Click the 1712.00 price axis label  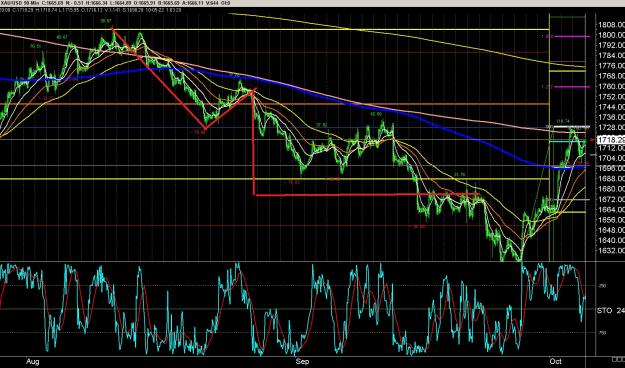click(x=611, y=148)
